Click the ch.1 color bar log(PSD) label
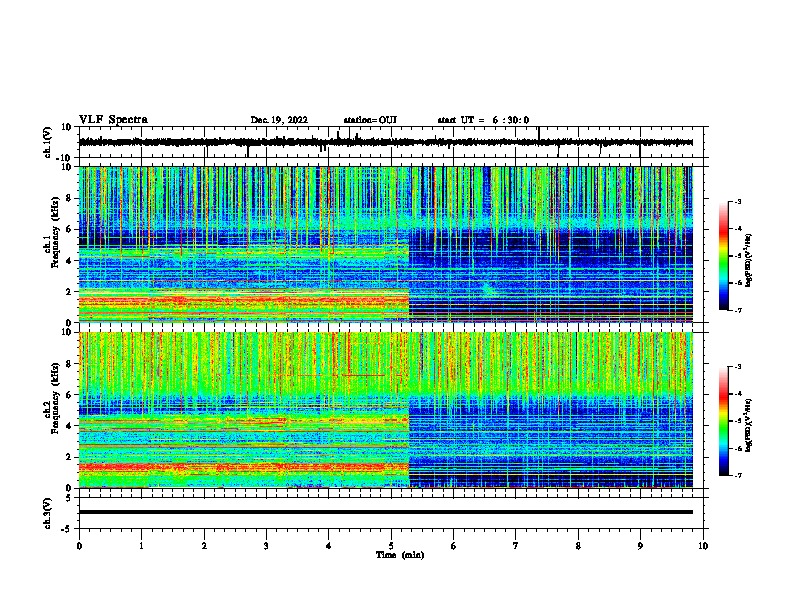This screenshot has height=612, width=792. pyautogui.click(x=749, y=261)
